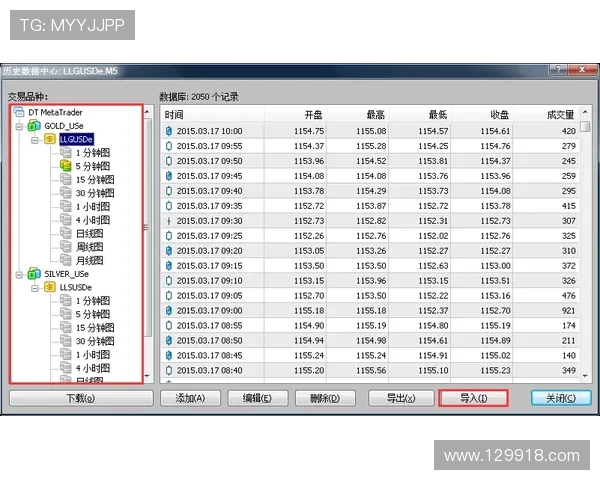Select LLGUSDe 日线图 tree label
Screen dimensions: 600x480
(89, 233)
